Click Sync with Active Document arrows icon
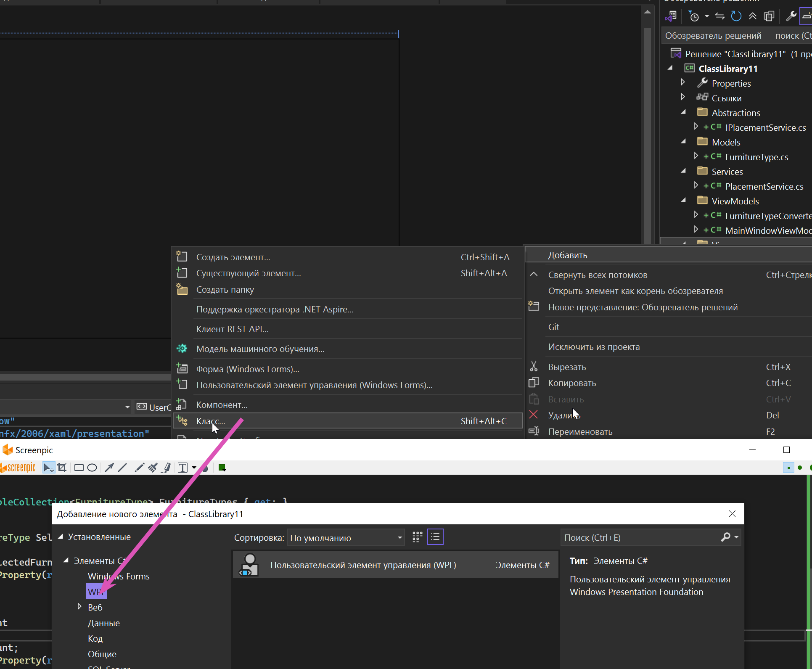 720,16
